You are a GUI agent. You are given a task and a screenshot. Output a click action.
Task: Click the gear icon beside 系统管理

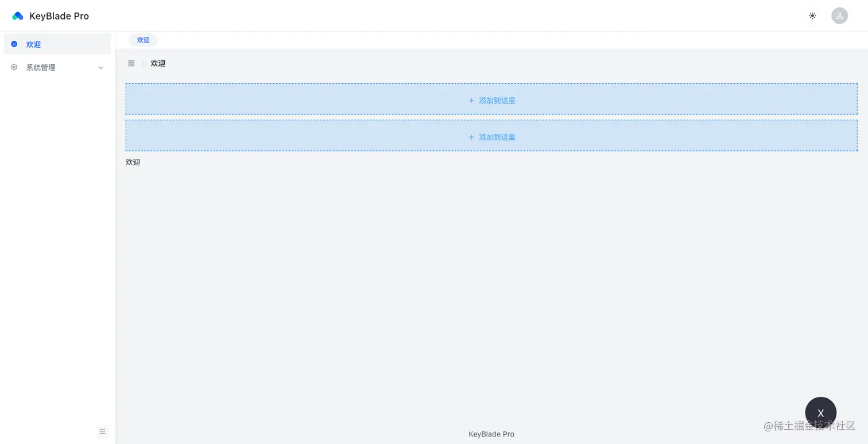14,67
